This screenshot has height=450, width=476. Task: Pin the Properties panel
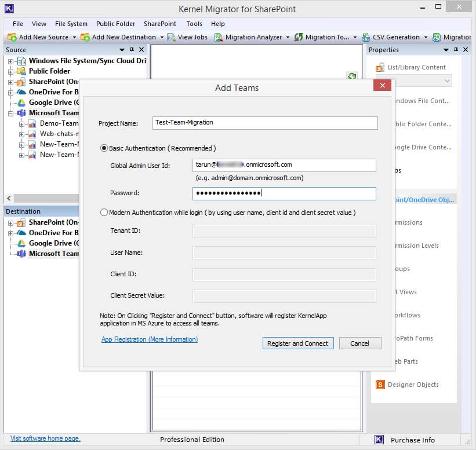[x=456, y=50]
